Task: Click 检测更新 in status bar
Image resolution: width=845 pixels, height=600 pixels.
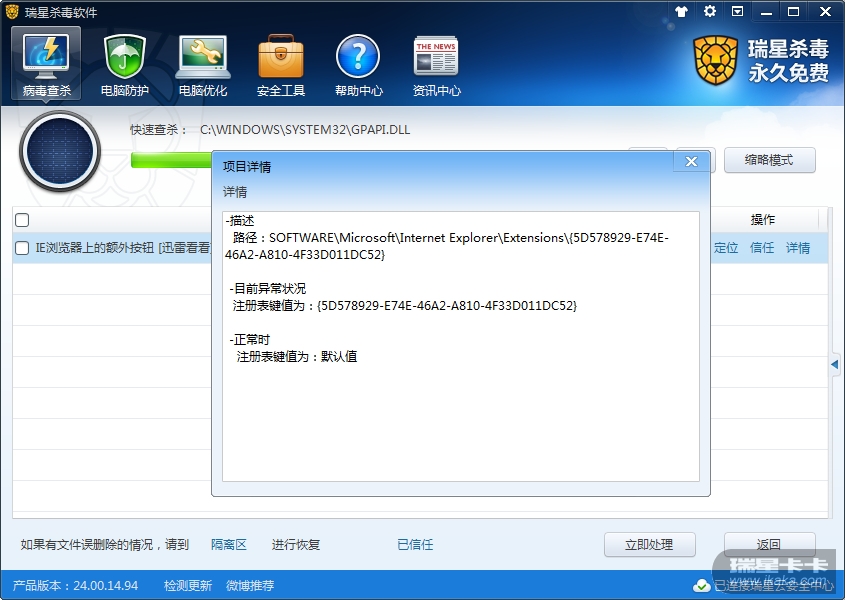Action: 188,585
